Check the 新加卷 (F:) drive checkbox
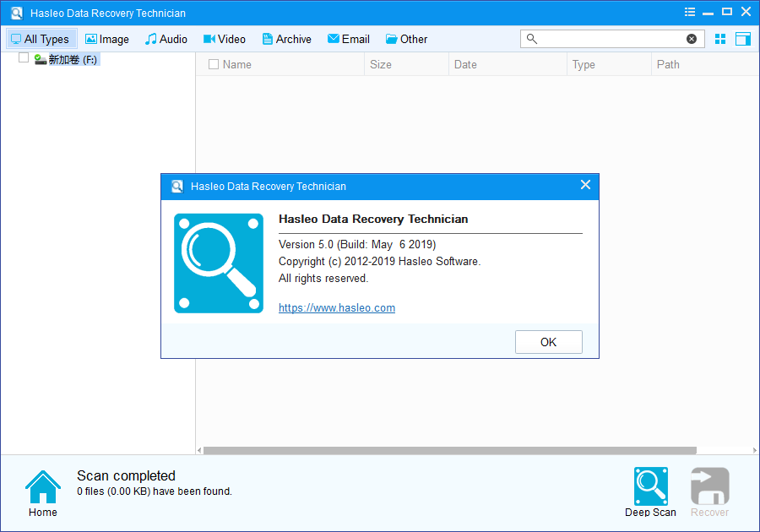 pyautogui.click(x=24, y=58)
